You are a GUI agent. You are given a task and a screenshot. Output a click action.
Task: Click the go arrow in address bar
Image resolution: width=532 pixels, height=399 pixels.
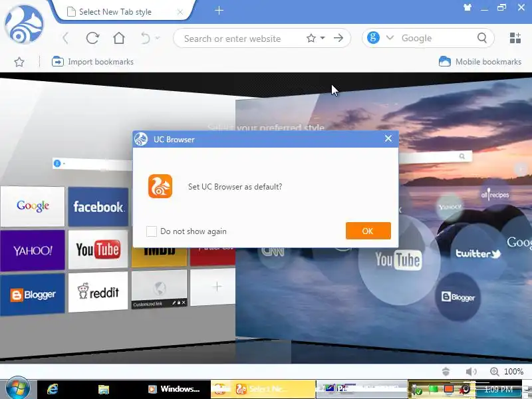(x=338, y=38)
